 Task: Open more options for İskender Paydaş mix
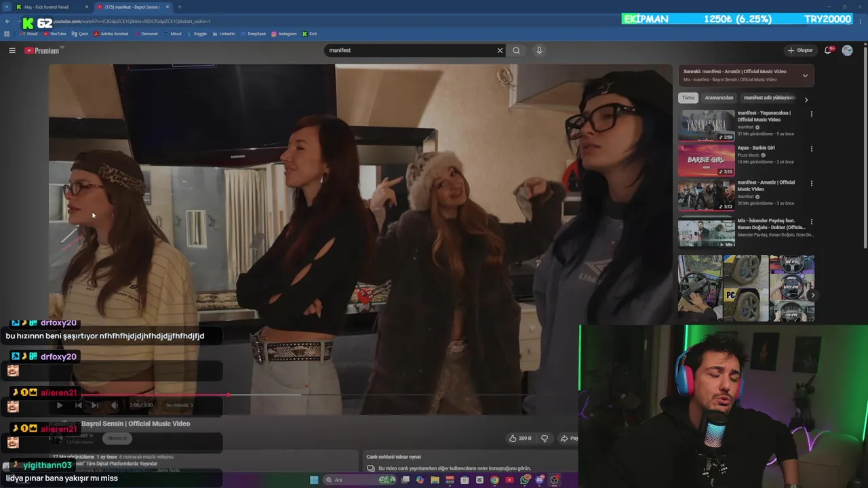tap(811, 222)
